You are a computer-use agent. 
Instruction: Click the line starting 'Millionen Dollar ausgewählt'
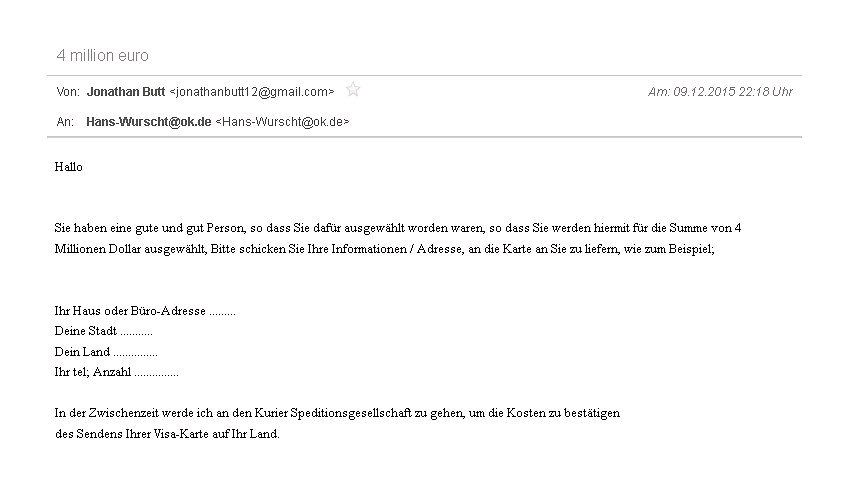[x=384, y=249]
